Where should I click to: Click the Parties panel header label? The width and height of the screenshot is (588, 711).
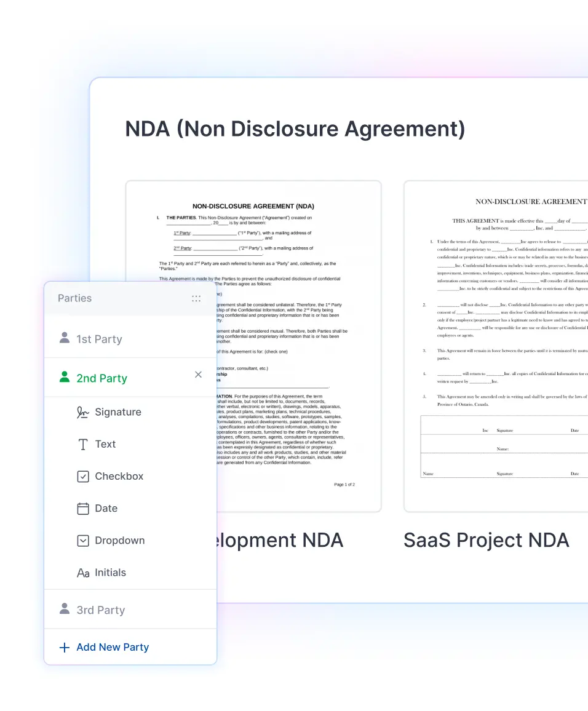click(75, 298)
